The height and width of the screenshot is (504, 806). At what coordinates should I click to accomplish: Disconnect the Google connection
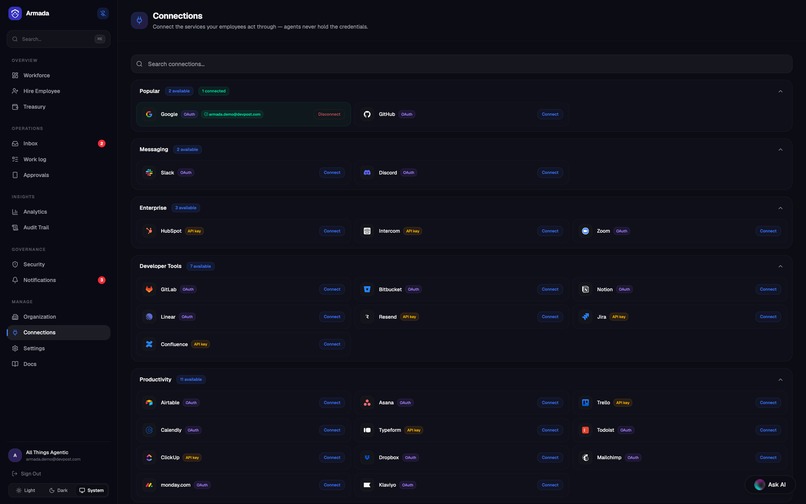click(x=329, y=114)
